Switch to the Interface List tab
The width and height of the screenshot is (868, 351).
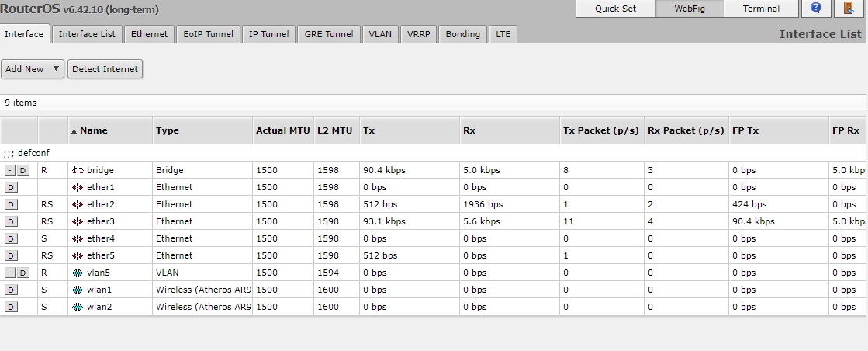(x=87, y=34)
